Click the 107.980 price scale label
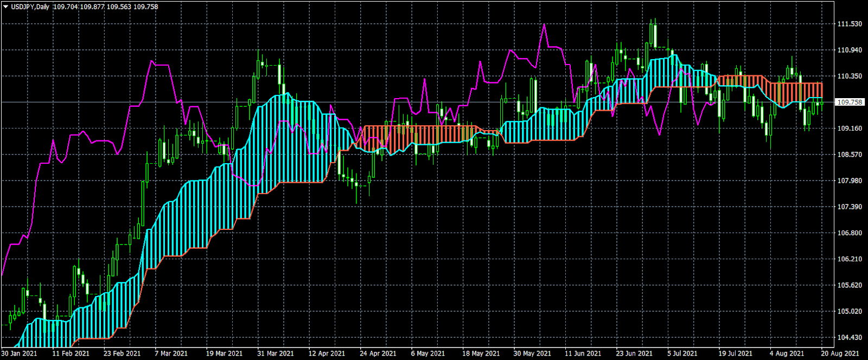868x360 pixels. [x=850, y=181]
